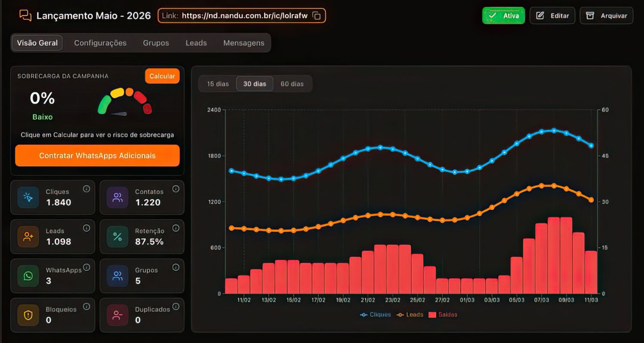This screenshot has width=644, height=343.
Task: Copy the campaign link icon
Action: (x=316, y=16)
